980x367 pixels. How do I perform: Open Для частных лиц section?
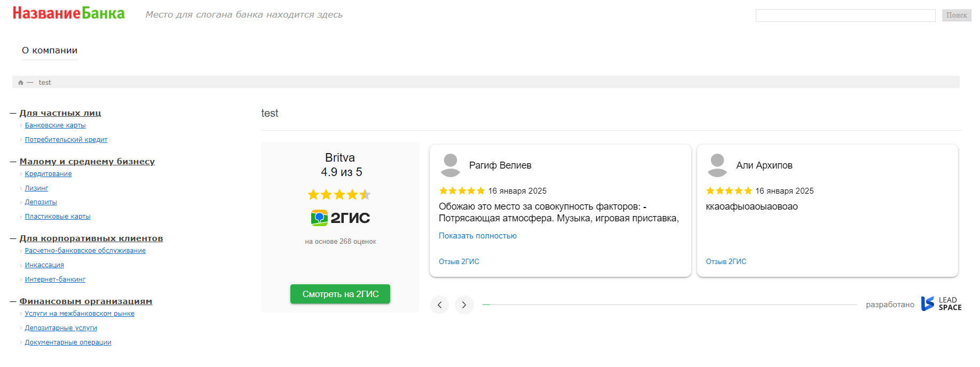tap(60, 113)
